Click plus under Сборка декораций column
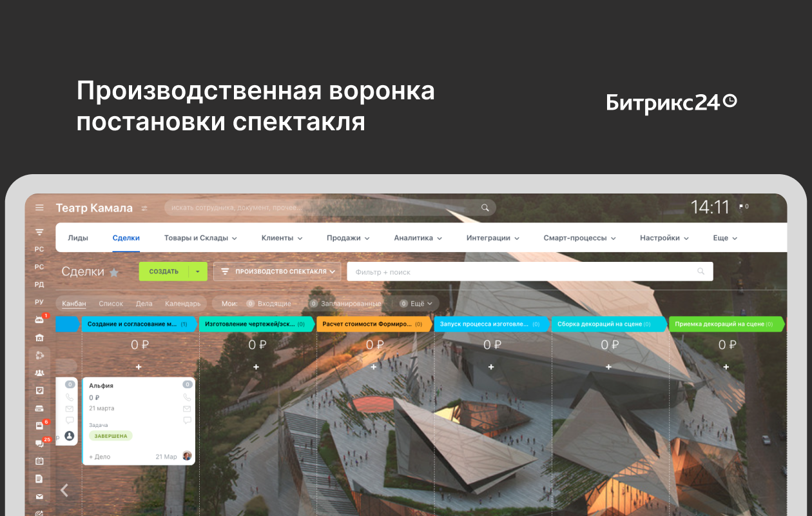This screenshot has height=516, width=812. tap(609, 367)
